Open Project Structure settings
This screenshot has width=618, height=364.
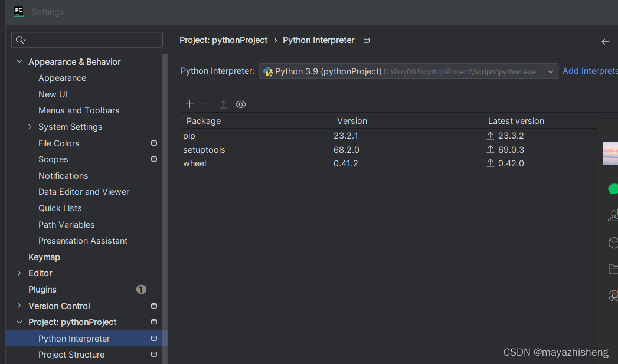pos(71,355)
